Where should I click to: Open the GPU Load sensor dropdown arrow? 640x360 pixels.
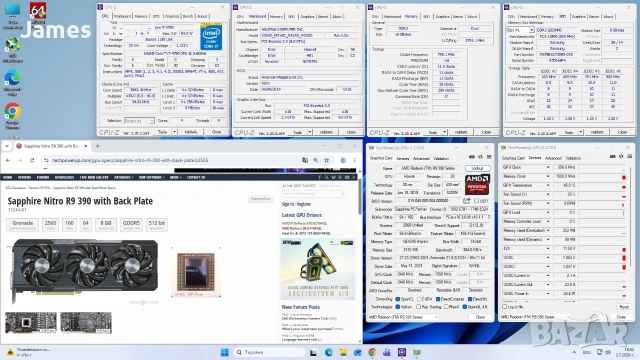[548, 212]
